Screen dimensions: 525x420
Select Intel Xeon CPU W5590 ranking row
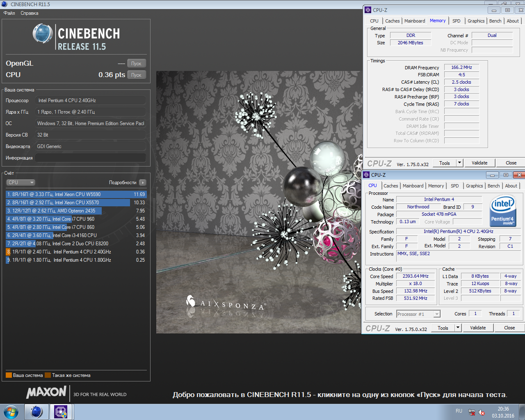(76, 194)
